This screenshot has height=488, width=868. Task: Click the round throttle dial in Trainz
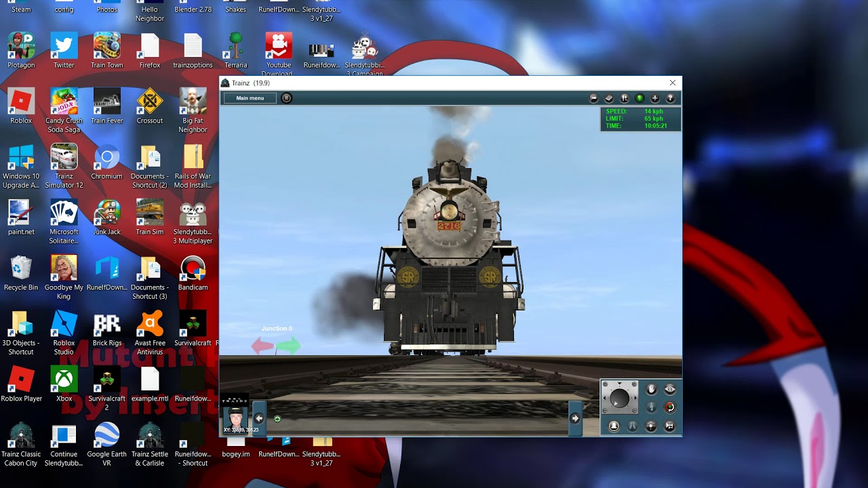pyautogui.click(x=620, y=399)
